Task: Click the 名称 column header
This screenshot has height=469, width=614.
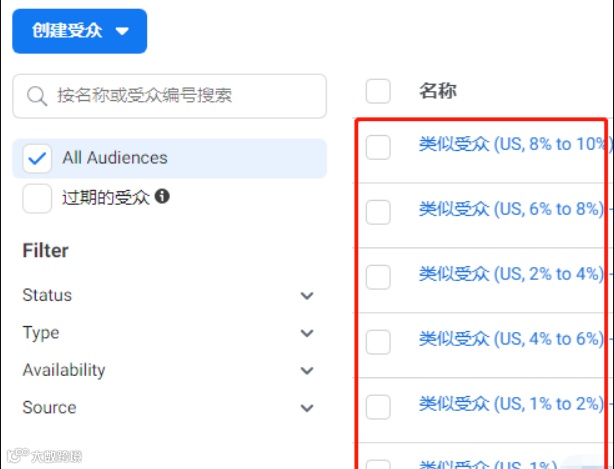Action: click(x=438, y=91)
